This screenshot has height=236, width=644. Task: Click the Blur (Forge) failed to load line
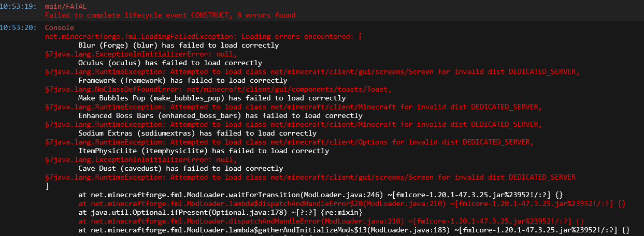tap(178, 46)
